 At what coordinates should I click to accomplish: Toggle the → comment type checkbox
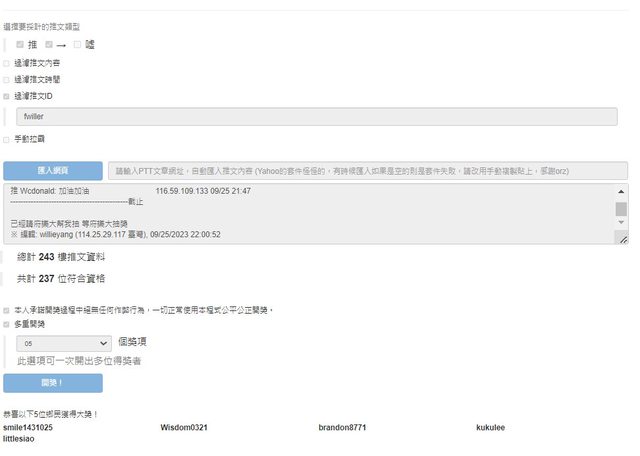(x=49, y=45)
